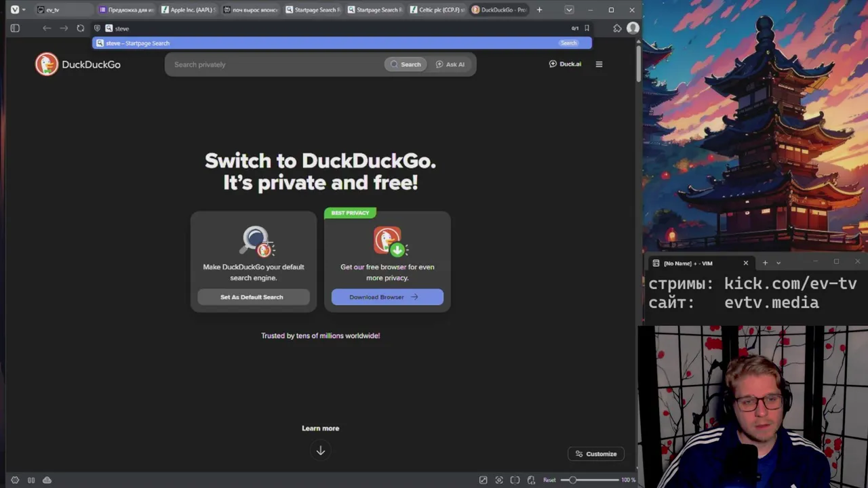Image resolution: width=868 pixels, height=488 pixels.
Task: Expand the tab list dropdown
Action: pos(569,9)
